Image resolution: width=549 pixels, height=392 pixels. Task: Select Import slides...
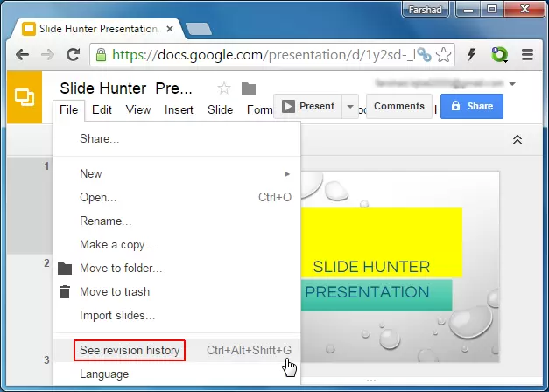[x=177, y=315]
